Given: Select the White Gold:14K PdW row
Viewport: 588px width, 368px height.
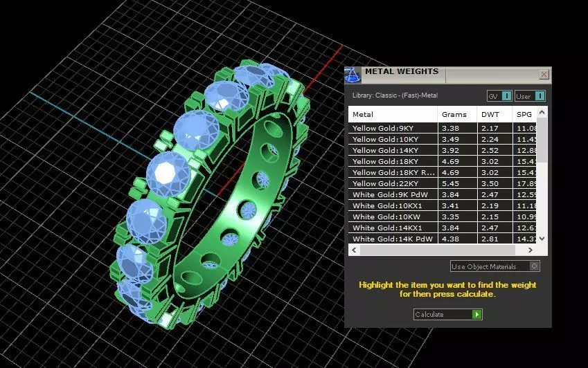Looking at the screenshot, I should 442,239.
